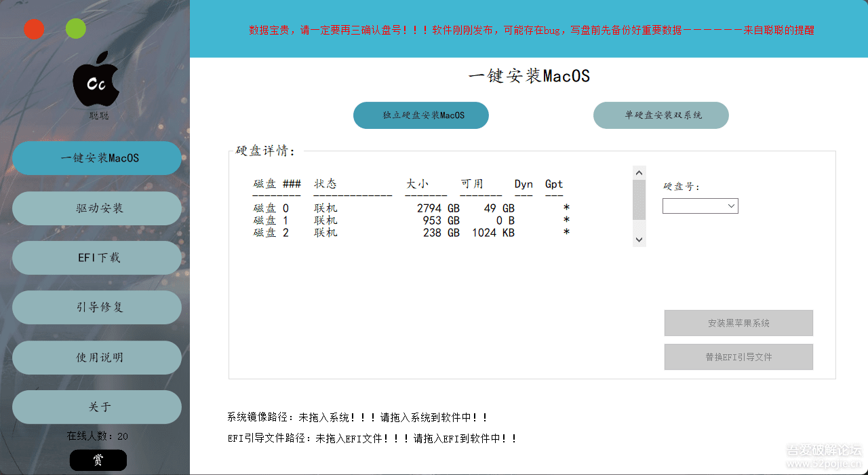The height and width of the screenshot is (475, 868).
Task: Click the black 赏 donate button
Action: pyautogui.click(x=98, y=460)
